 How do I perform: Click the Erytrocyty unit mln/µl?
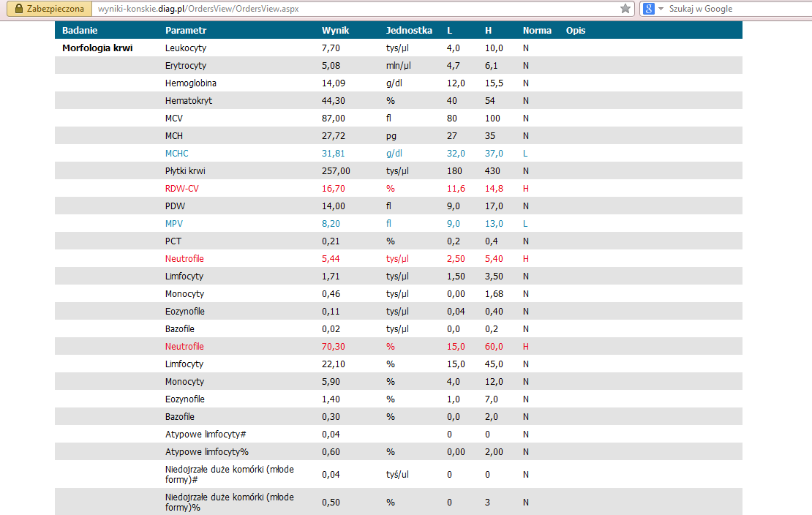click(x=398, y=66)
